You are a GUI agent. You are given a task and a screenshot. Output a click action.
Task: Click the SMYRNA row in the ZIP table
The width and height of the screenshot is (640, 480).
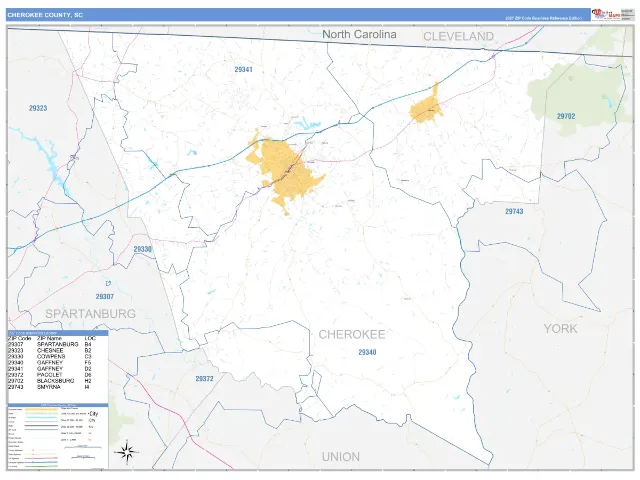pos(51,387)
